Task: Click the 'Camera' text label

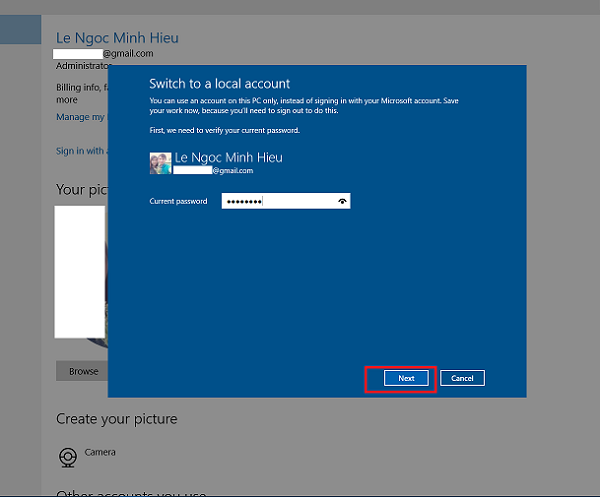Action: 100,452
